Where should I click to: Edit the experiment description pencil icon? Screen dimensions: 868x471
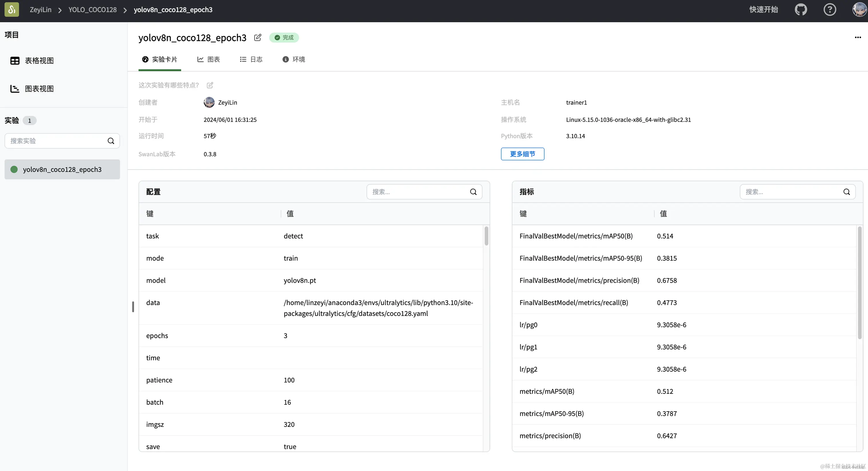click(210, 85)
